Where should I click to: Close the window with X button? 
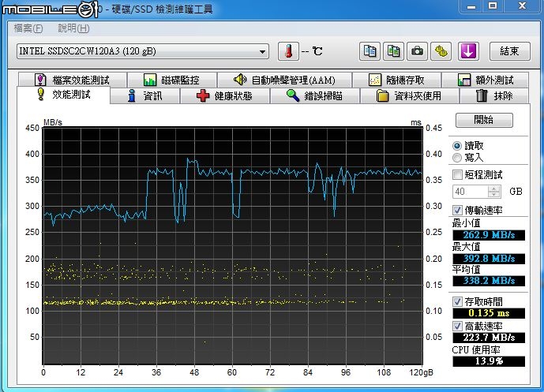pyautogui.click(x=522, y=6)
